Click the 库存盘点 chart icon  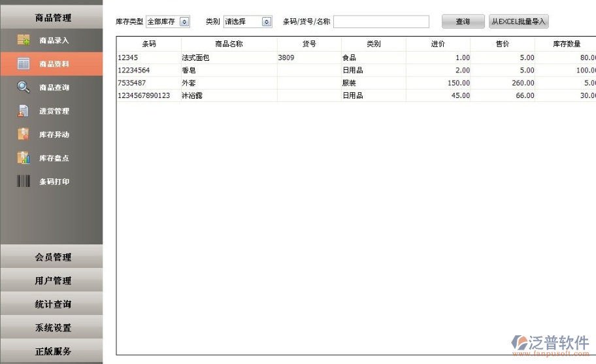click(x=23, y=157)
